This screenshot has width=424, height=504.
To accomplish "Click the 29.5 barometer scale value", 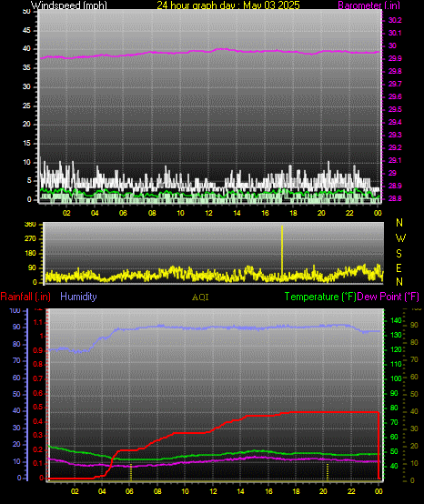I will 395,109.
